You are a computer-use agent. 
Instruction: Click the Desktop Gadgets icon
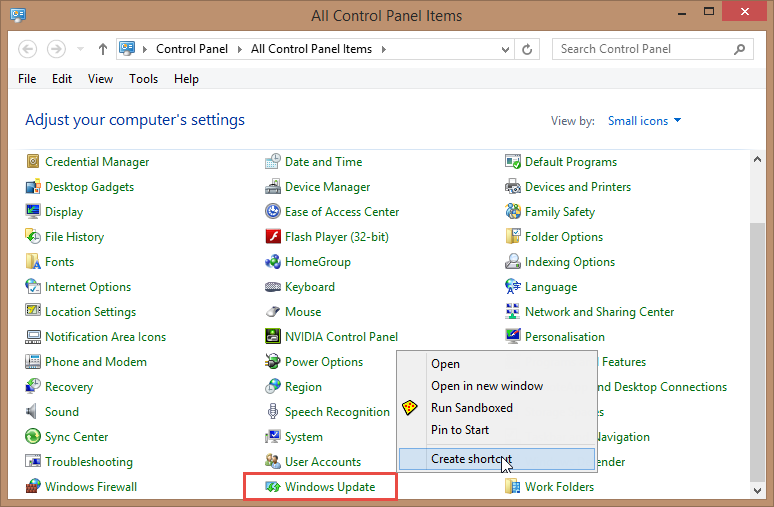[33, 187]
